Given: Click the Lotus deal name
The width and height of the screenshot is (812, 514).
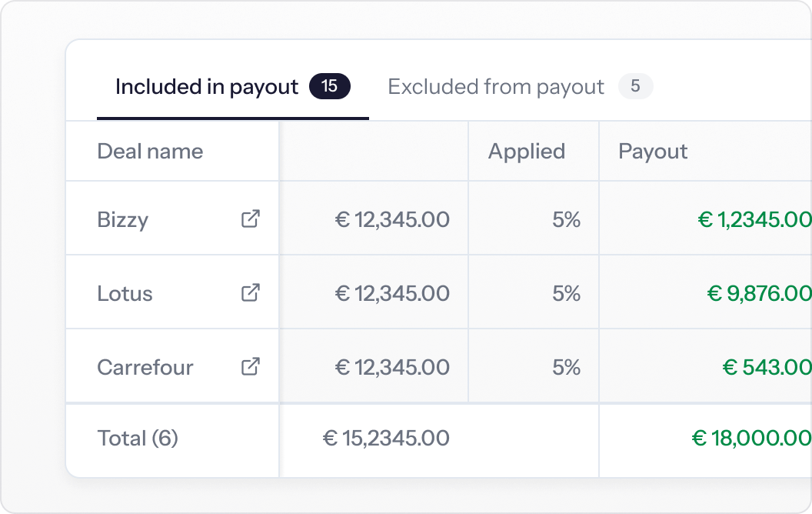Looking at the screenshot, I should pyautogui.click(x=125, y=294).
